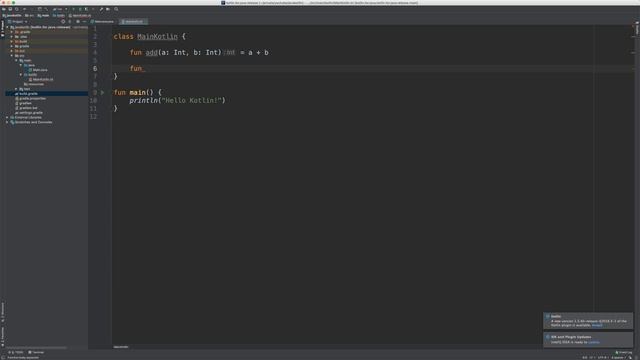Click the Build project hammer icon
This screenshot has height=360, width=640.
point(46,9)
